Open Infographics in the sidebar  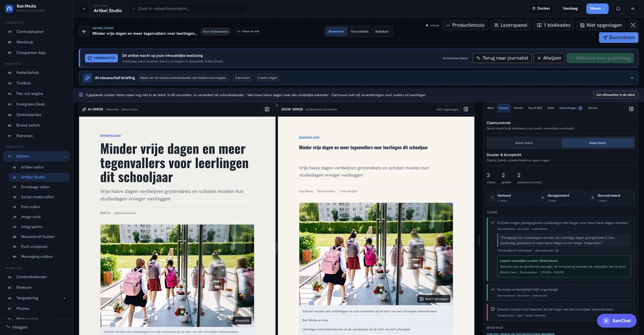(39, 227)
